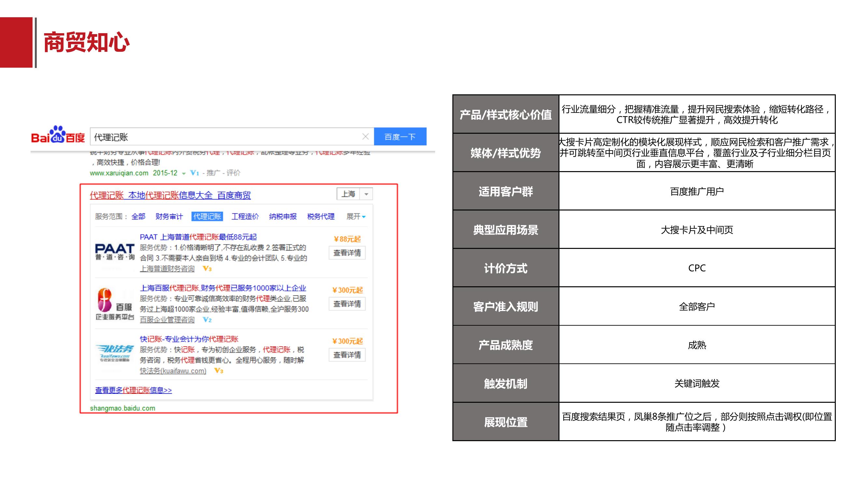
Task: Click the 大搜卡片及中间页 table cell
Action: [697, 229]
